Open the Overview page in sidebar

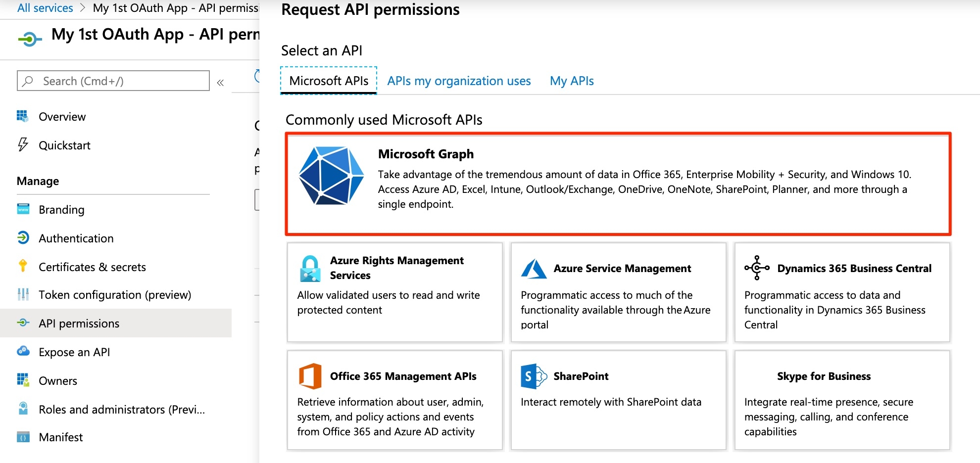[62, 117]
